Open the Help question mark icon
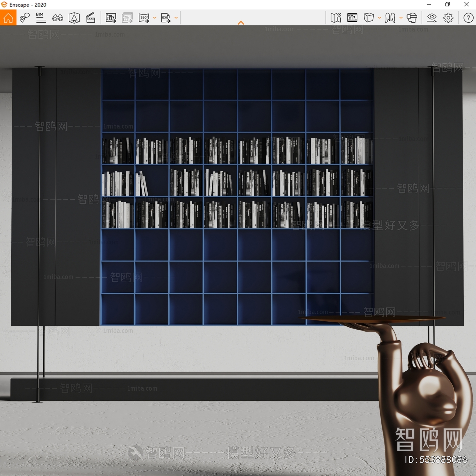 pyautogui.click(x=468, y=18)
